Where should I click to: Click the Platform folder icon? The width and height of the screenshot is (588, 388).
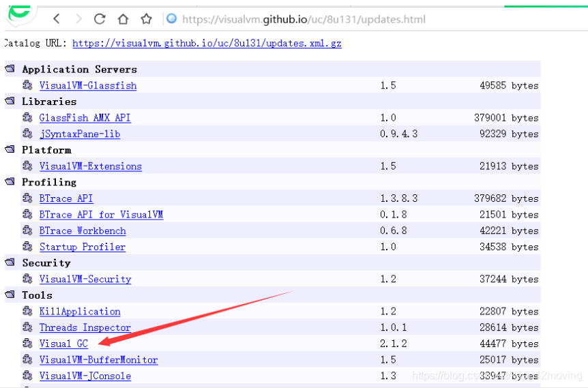[x=10, y=149]
